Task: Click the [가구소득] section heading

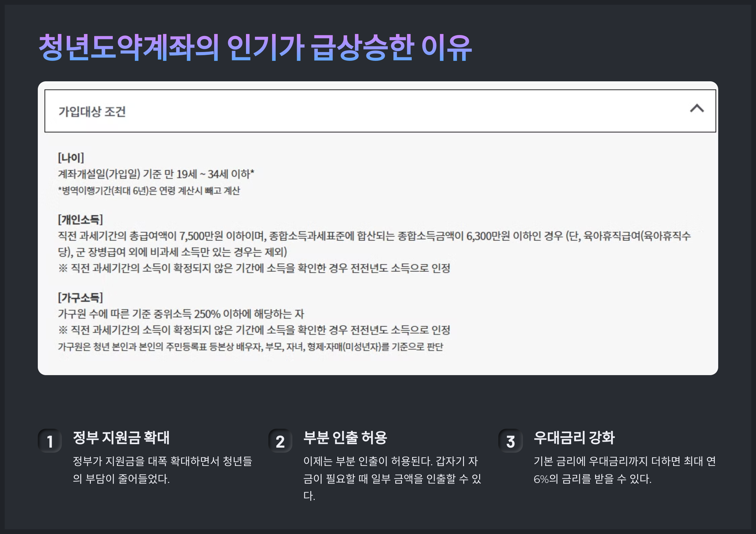Action: (81, 298)
